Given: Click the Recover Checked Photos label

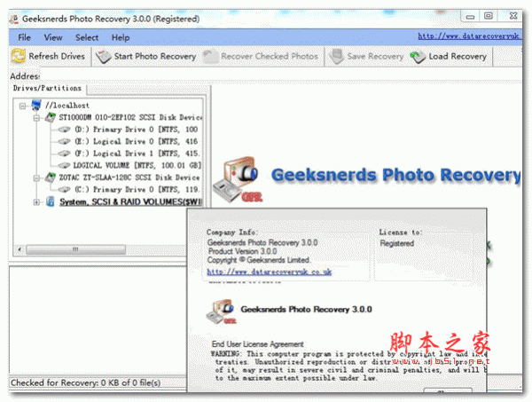Looking at the screenshot, I should point(270,56).
